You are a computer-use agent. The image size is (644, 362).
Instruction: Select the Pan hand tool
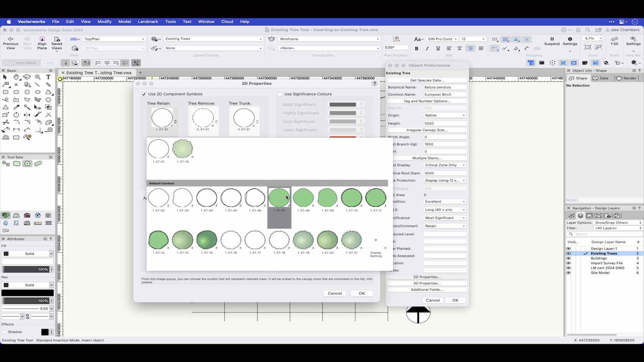pos(16,77)
